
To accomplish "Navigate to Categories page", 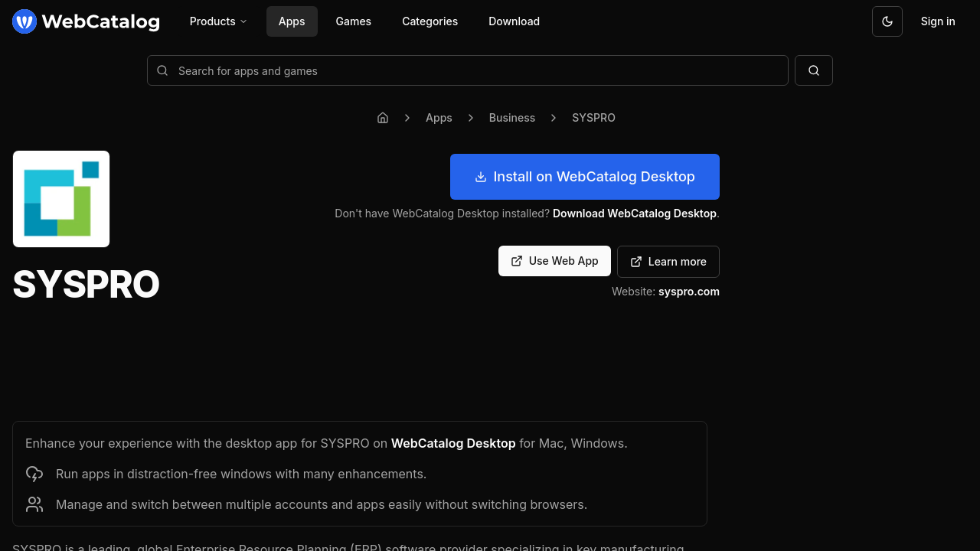I will tap(430, 21).
